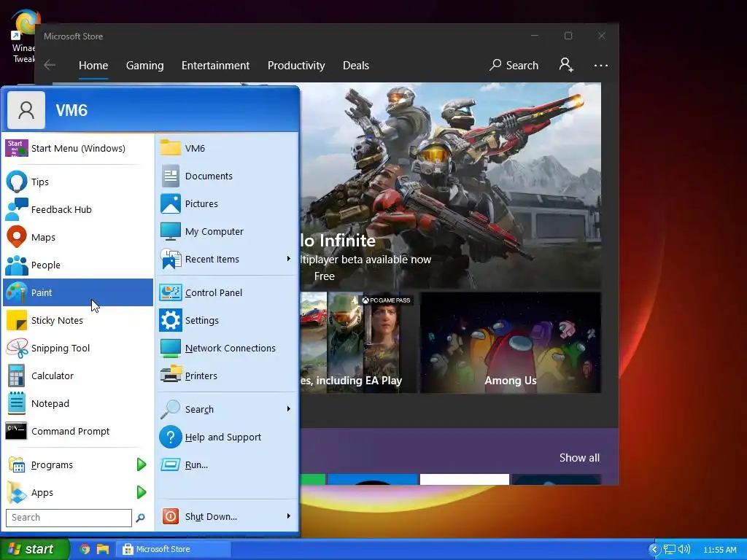Image resolution: width=747 pixels, height=560 pixels.
Task: Click Show all link in Store
Action: 579,458
